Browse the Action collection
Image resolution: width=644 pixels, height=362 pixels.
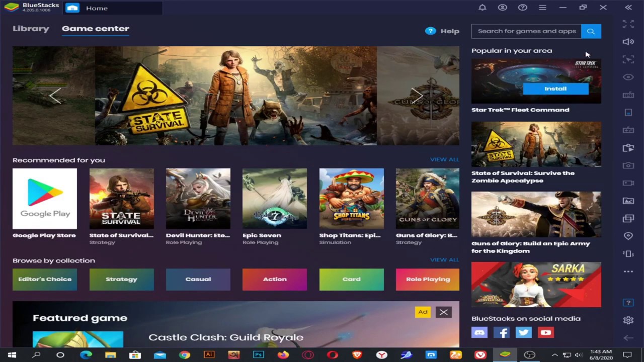tap(275, 279)
